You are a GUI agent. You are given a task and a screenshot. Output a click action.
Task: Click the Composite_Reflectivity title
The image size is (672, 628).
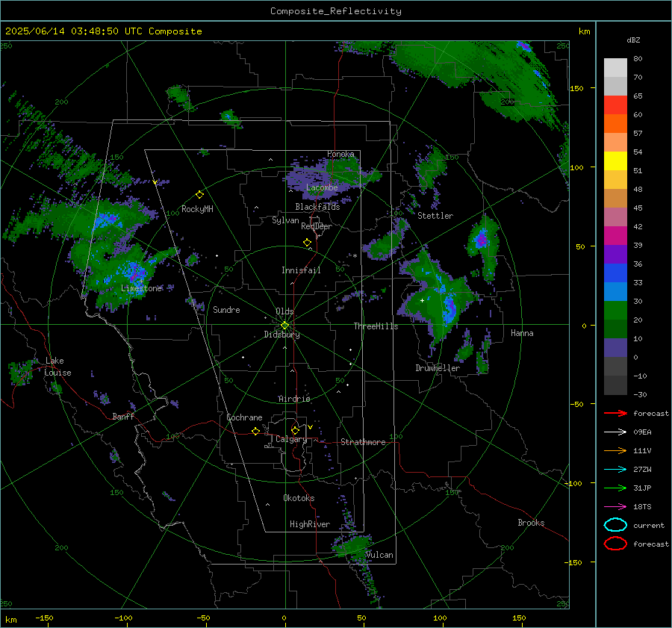click(x=336, y=11)
